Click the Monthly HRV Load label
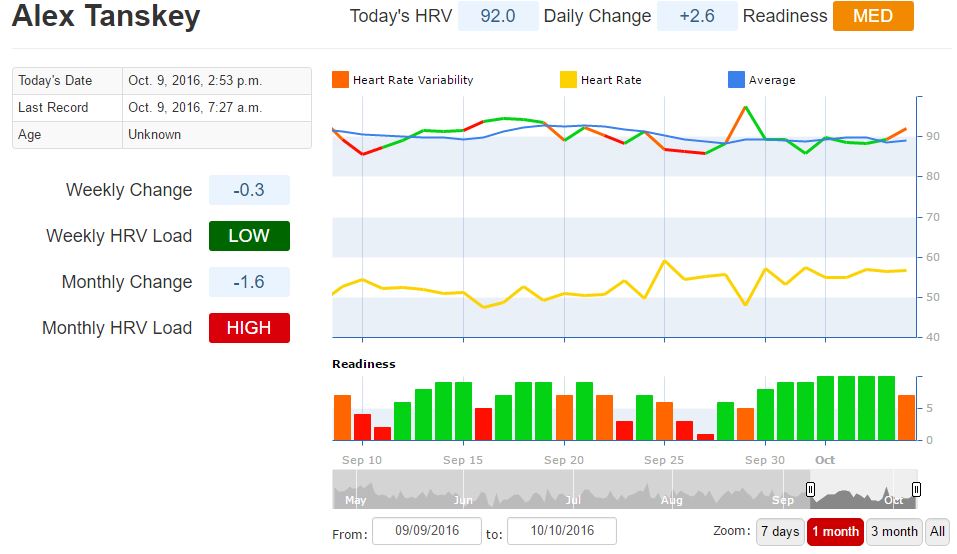The width and height of the screenshot is (957, 554). 117,328
